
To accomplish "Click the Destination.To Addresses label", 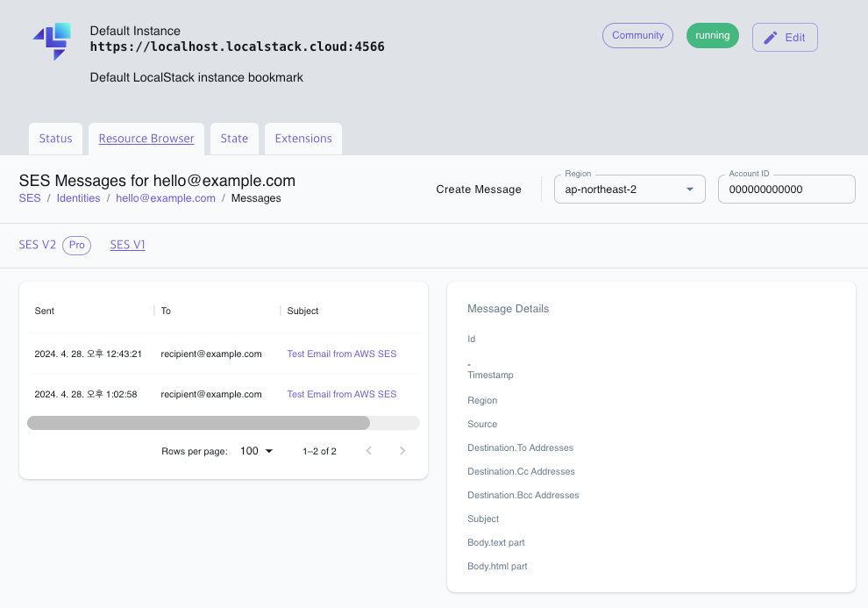I will click(520, 448).
